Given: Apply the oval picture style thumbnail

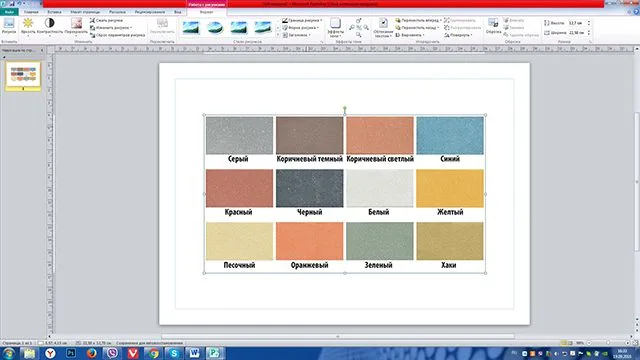Looking at the screenshot, I should (215, 28).
